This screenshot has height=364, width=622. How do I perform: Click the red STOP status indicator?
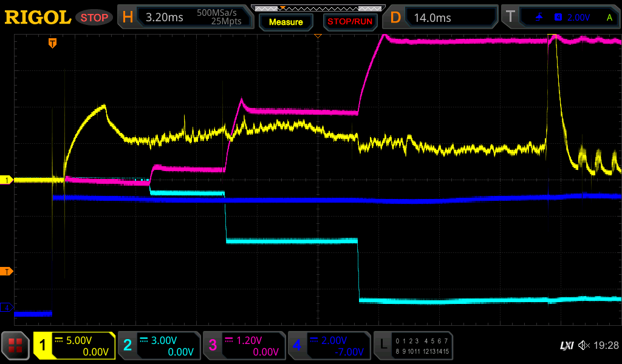95,18
